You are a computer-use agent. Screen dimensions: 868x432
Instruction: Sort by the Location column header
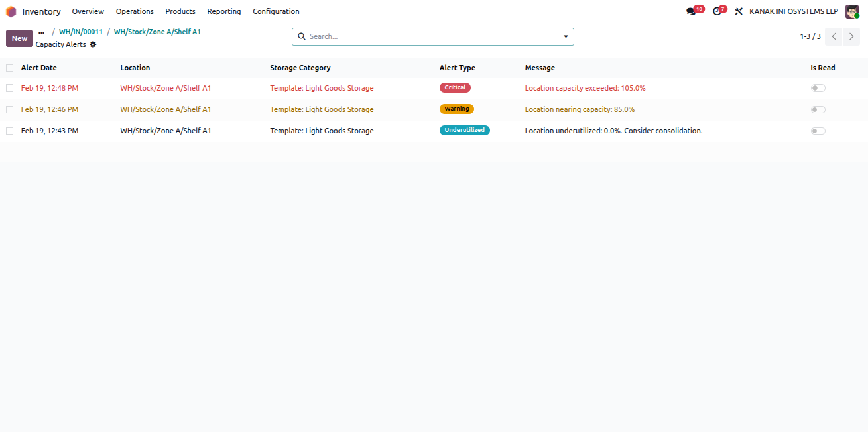tap(135, 68)
